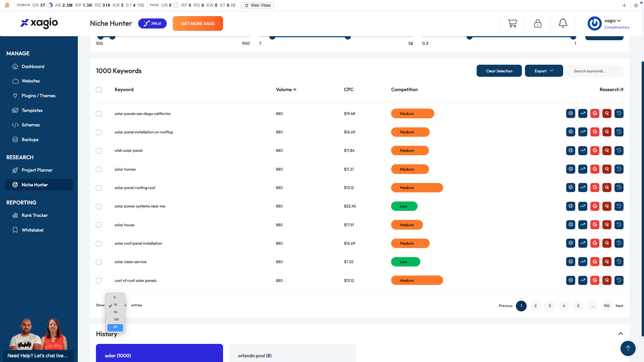The height and width of the screenshot is (362, 644).
Task: Click Google icon for cost of roof solar panels
Action: [x=595, y=281]
